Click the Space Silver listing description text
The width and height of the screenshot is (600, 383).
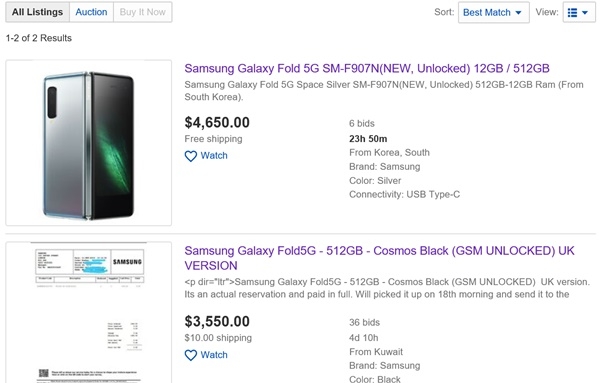click(x=384, y=91)
